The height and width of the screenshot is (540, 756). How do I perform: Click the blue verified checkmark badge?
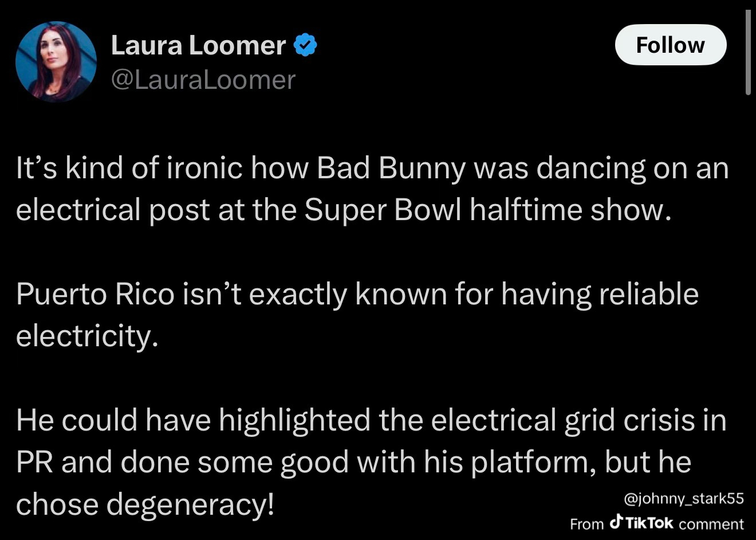(x=305, y=45)
